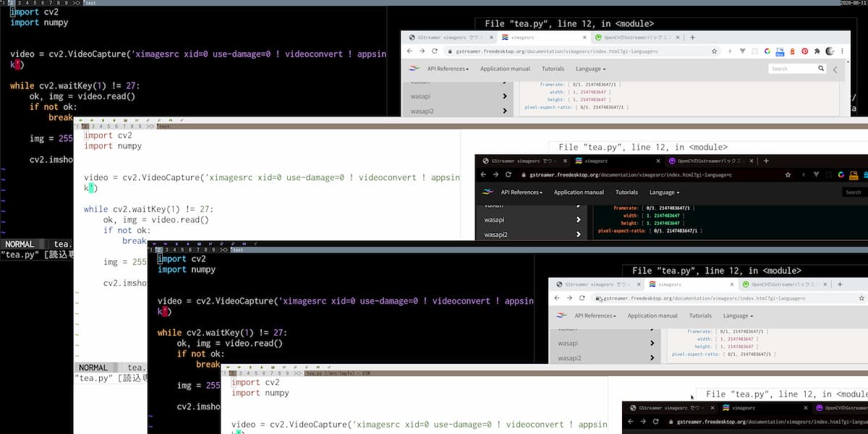Click the search magnifier on the topmost GStreamer page
Image resolution: width=868 pixels, height=434 pixels.
[x=821, y=69]
